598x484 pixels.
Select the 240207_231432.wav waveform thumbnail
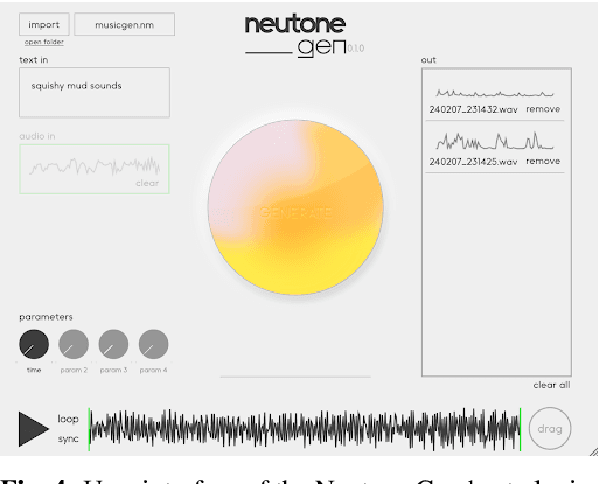[x=495, y=93]
